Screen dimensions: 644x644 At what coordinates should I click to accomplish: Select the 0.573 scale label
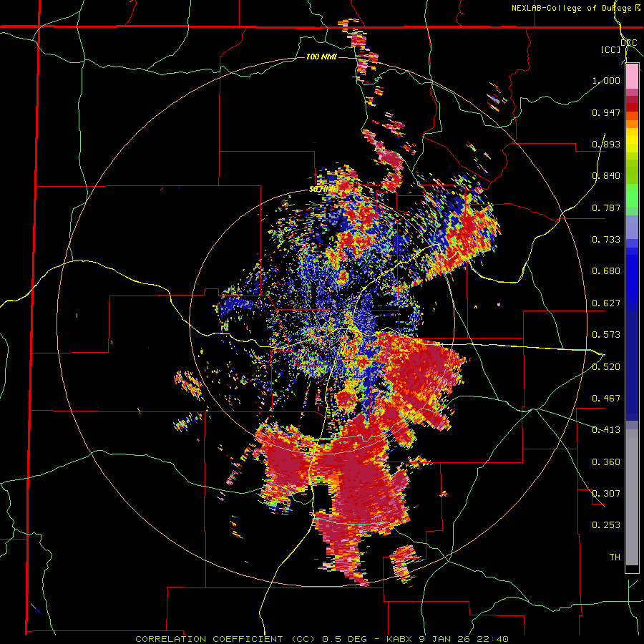click(606, 335)
